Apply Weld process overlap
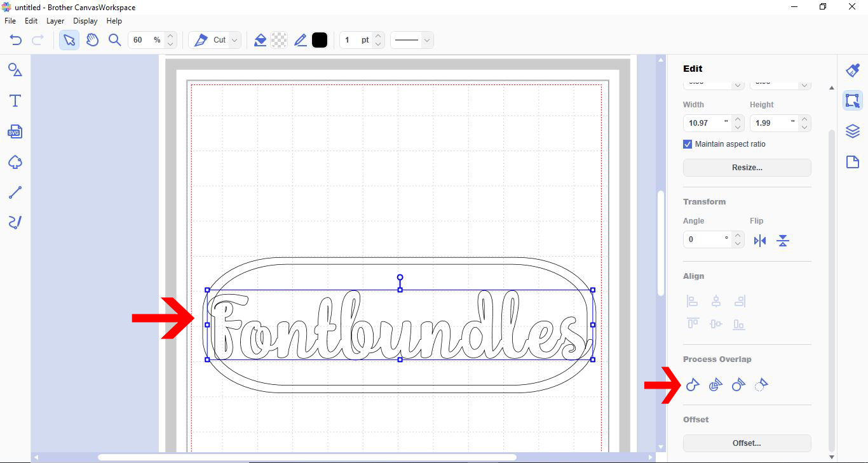Screen dimensions: 868x463 693,384
